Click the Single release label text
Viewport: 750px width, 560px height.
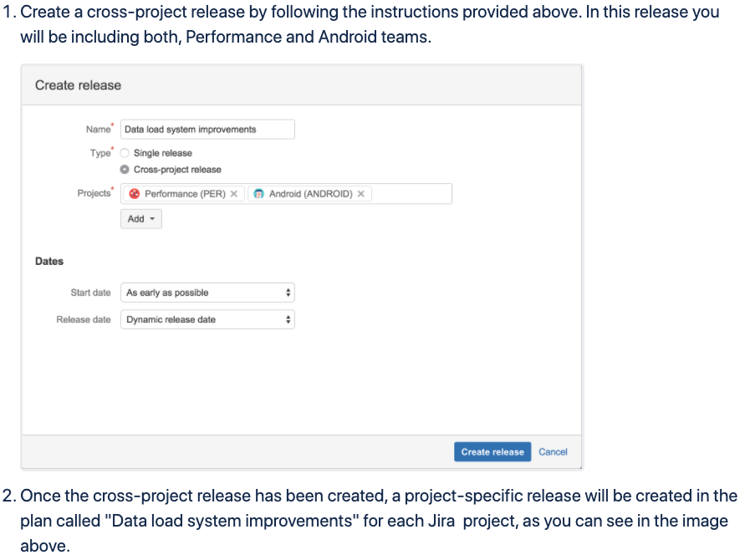point(163,153)
